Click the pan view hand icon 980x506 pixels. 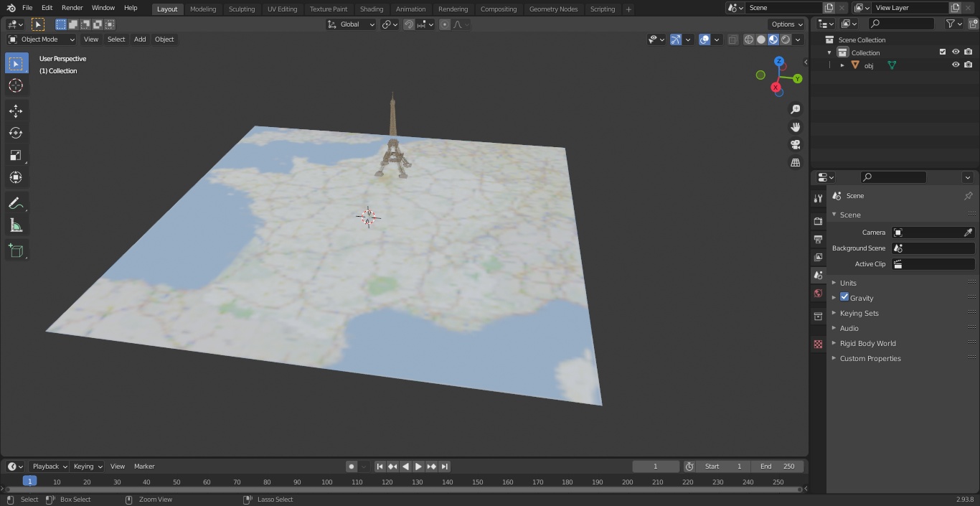pyautogui.click(x=795, y=127)
